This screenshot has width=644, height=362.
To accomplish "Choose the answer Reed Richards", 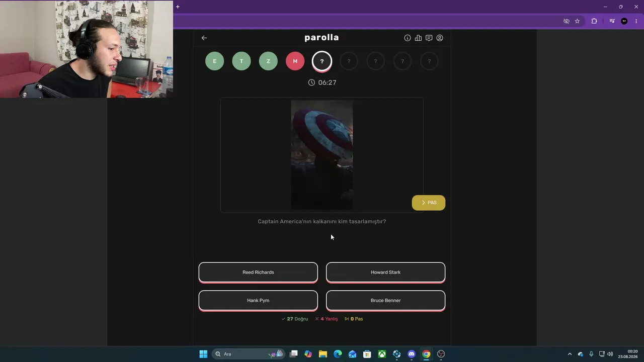I will (x=258, y=272).
